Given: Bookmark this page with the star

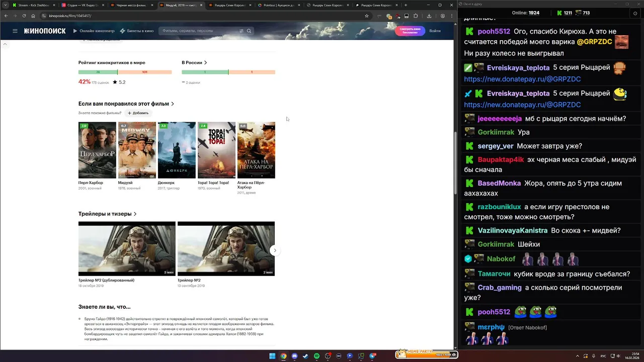Looking at the screenshot, I should tap(367, 16).
